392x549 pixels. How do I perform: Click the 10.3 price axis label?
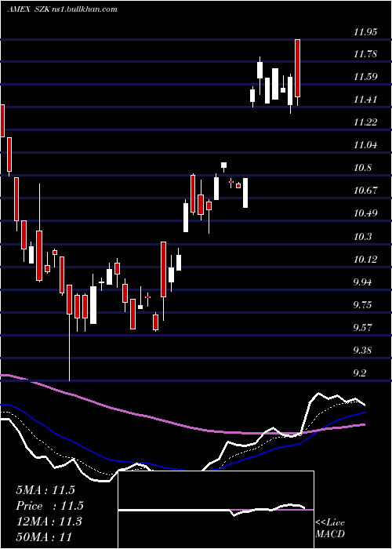tap(362, 237)
